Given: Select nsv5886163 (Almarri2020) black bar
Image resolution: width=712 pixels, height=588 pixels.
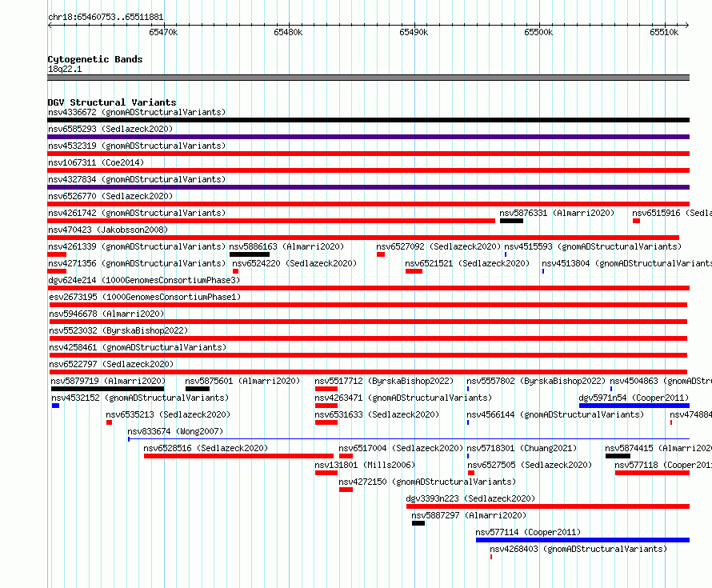Looking at the screenshot, I should (x=250, y=254).
